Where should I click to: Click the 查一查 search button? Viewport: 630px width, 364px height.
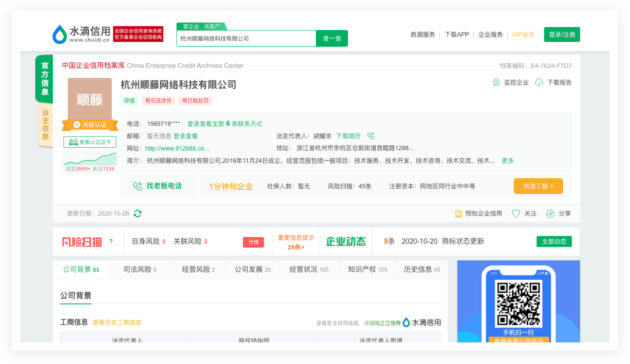(332, 39)
